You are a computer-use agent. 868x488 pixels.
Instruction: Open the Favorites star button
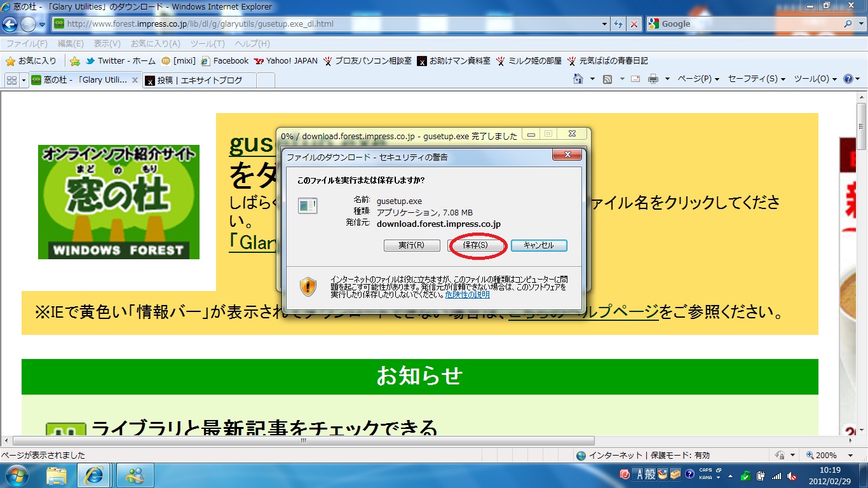click(x=31, y=61)
